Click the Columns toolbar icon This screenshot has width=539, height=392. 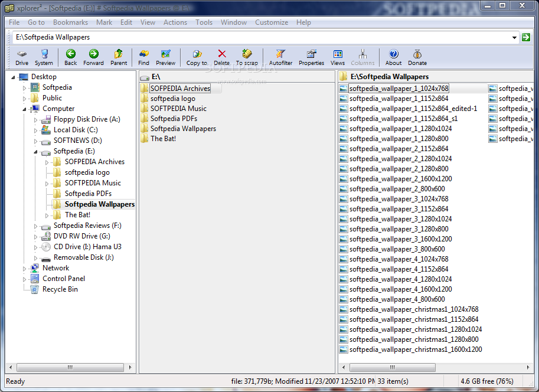click(362, 57)
